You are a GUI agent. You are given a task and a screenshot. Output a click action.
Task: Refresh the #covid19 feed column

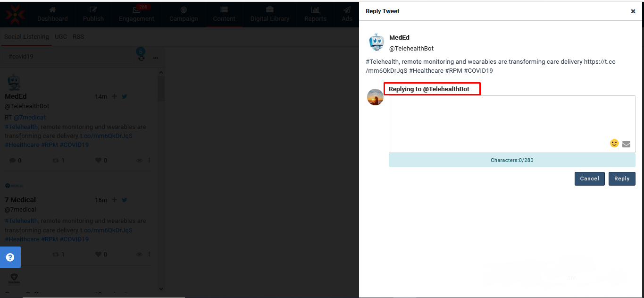tap(141, 58)
